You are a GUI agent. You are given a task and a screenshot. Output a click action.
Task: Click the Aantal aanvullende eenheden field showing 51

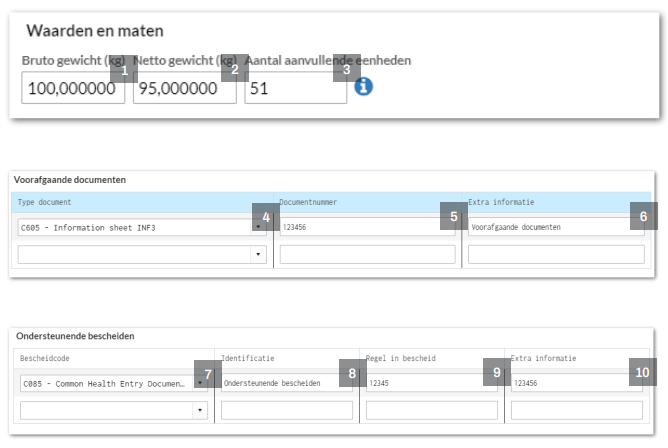(296, 88)
